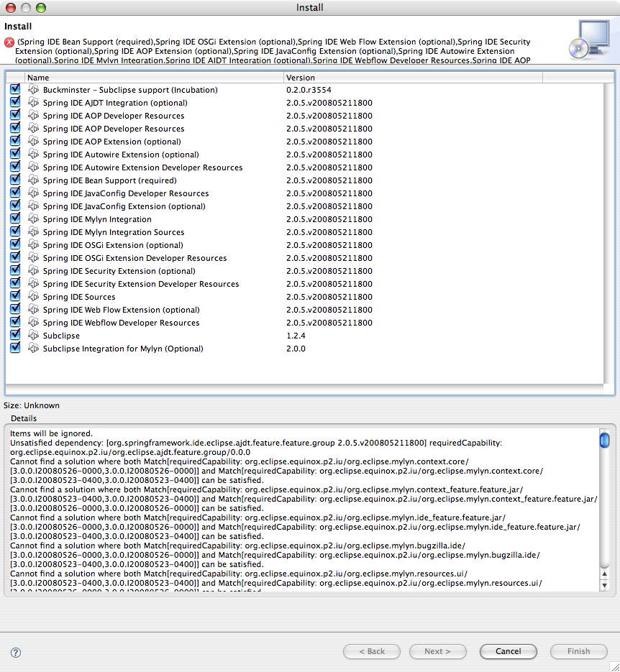620x672 pixels.
Task: Click feature icon for Spring IDE AJDT Integration
Action: pos(33,102)
